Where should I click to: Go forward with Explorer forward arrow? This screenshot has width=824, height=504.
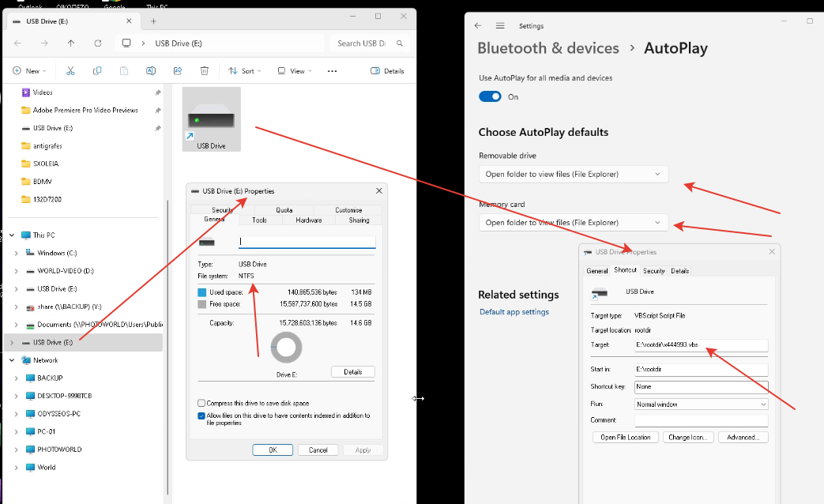pyautogui.click(x=45, y=43)
